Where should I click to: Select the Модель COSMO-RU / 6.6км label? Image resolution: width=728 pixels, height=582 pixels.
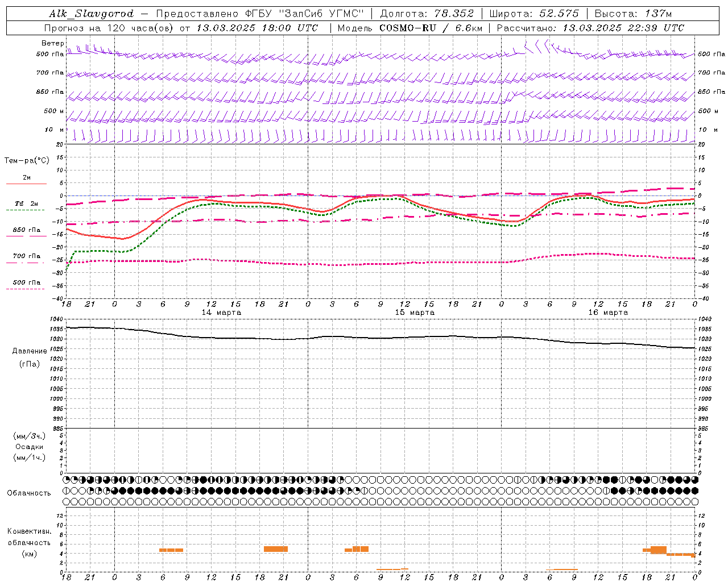410,28
